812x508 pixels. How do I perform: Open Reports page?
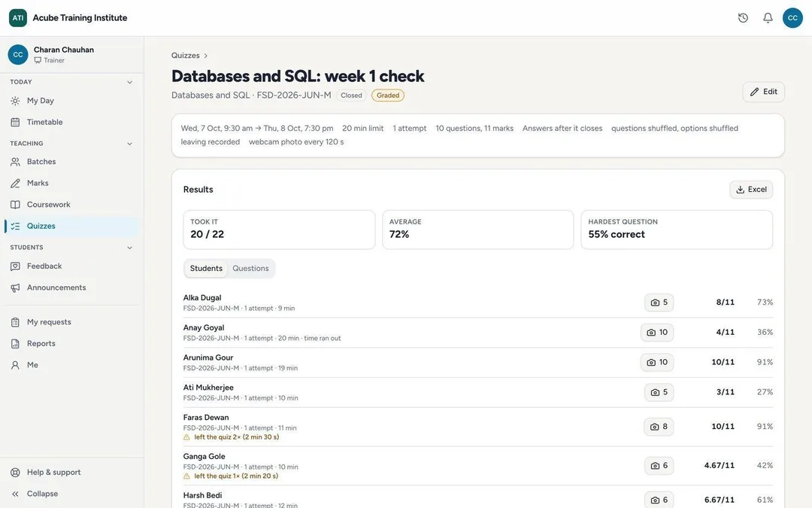71,344
